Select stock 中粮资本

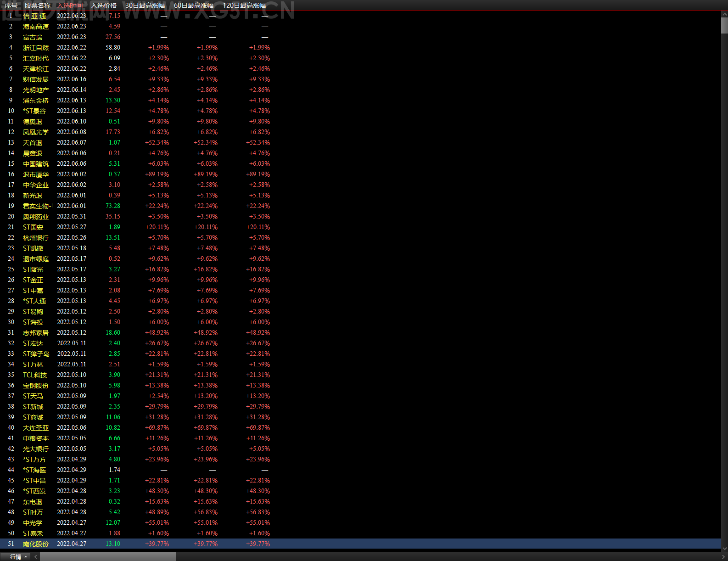(36, 438)
